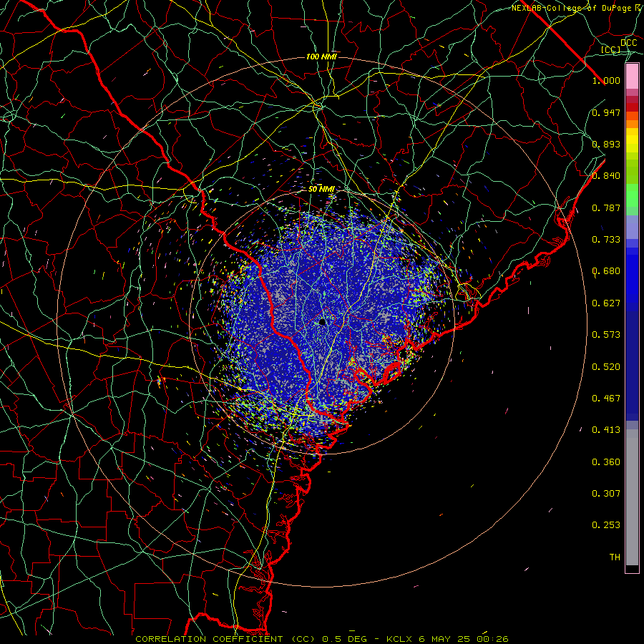Click the 0.840 value on color scale
This screenshot has height=644, width=644.
pos(606,176)
